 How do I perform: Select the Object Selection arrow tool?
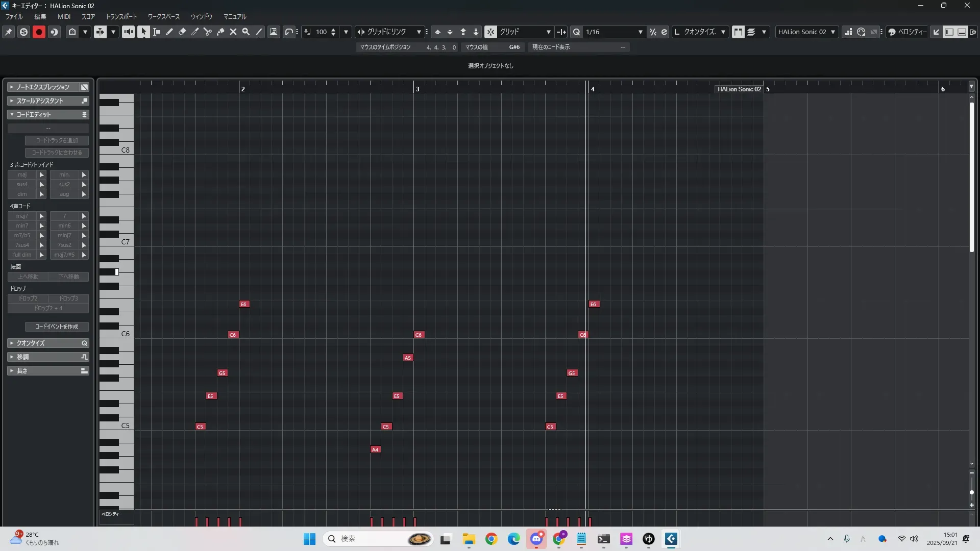(144, 32)
